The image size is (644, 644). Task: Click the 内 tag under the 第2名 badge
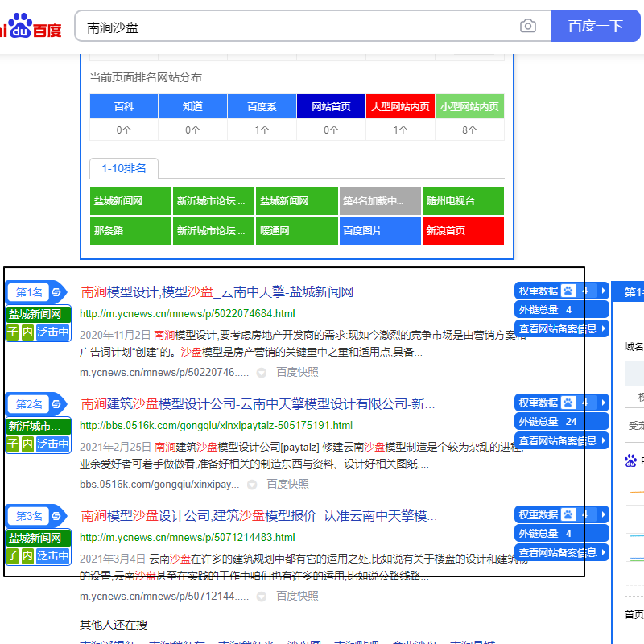coord(27,444)
